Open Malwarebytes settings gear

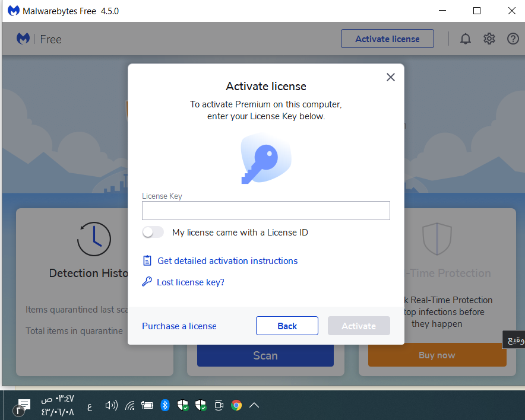pyautogui.click(x=489, y=39)
